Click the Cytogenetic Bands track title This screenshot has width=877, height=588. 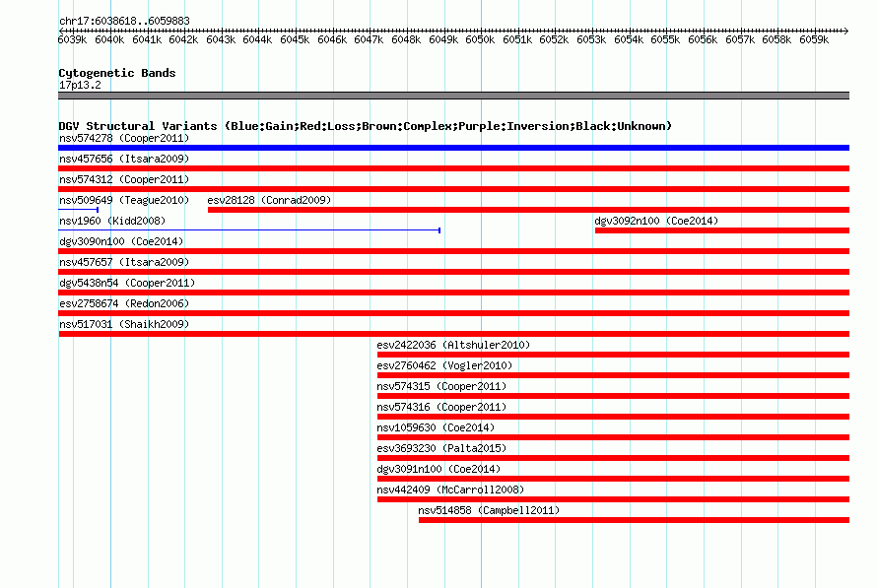[x=117, y=73]
